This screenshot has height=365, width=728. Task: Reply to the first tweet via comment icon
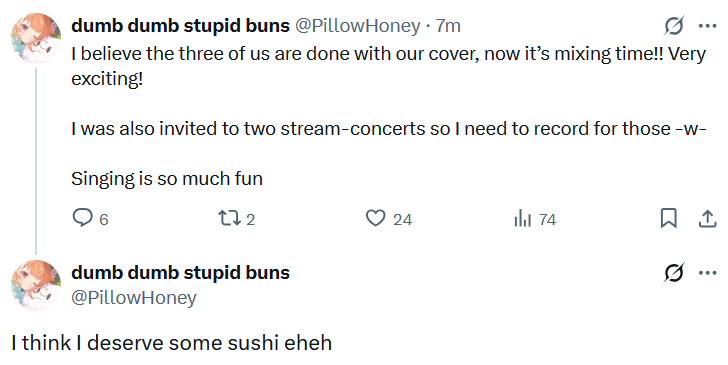(x=82, y=218)
